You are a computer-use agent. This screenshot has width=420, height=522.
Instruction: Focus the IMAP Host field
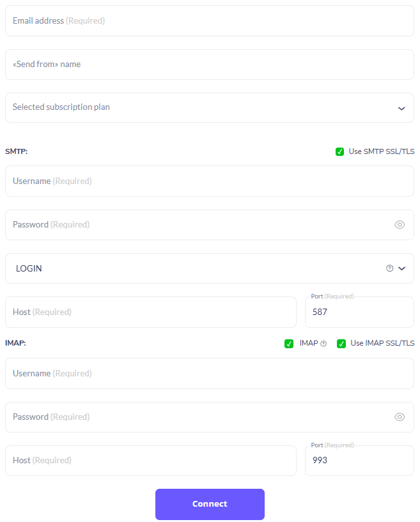[150, 461]
